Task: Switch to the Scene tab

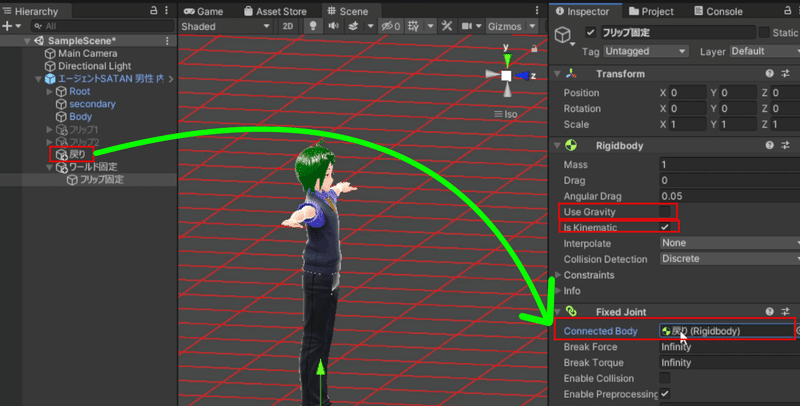Action: coord(348,11)
